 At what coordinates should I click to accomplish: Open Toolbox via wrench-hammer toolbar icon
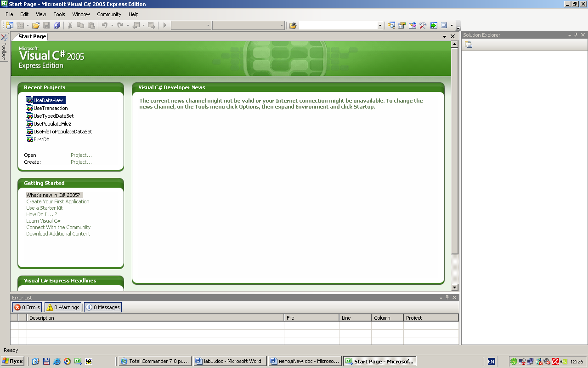click(x=423, y=26)
